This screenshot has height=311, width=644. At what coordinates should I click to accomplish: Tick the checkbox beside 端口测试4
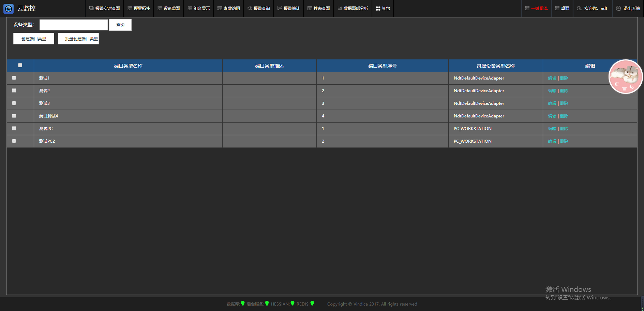coord(14,116)
